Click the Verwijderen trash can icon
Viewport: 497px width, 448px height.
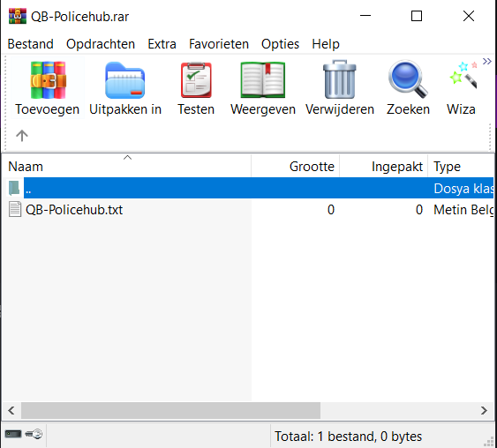coord(340,79)
